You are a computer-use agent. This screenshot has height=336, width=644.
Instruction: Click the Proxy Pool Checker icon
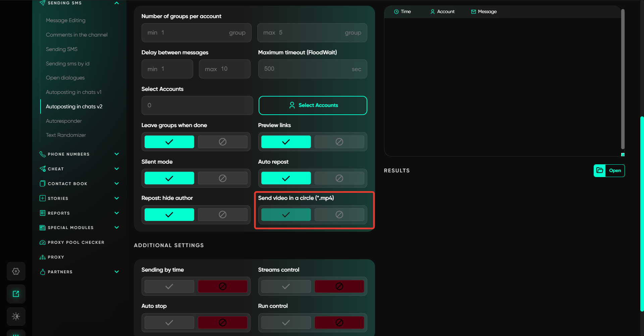pyautogui.click(x=43, y=242)
